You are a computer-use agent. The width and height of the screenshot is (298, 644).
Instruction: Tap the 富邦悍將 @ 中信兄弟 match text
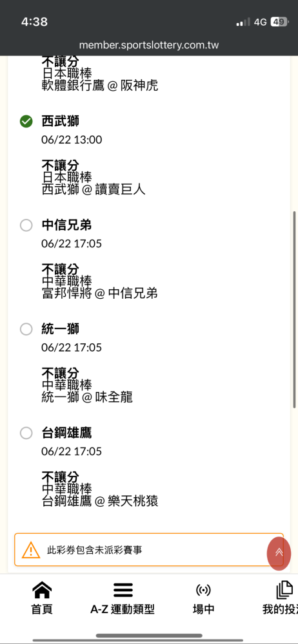[x=99, y=294]
